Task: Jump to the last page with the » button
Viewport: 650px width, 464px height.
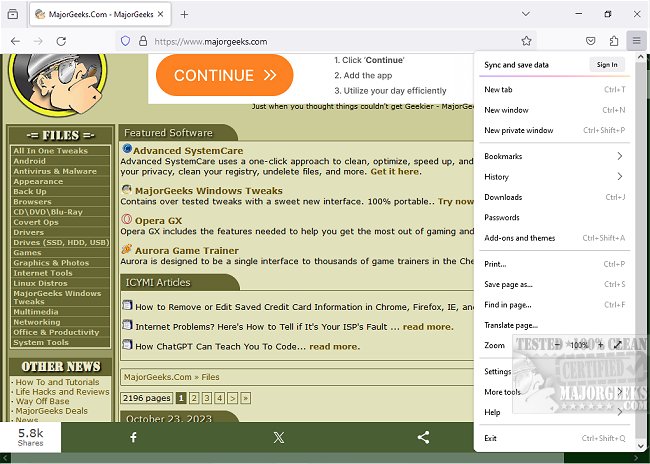Action: coord(245,398)
